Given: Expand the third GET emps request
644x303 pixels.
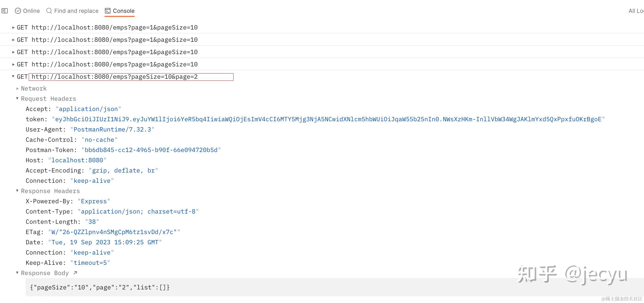Looking at the screenshot, I should click(x=13, y=52).
